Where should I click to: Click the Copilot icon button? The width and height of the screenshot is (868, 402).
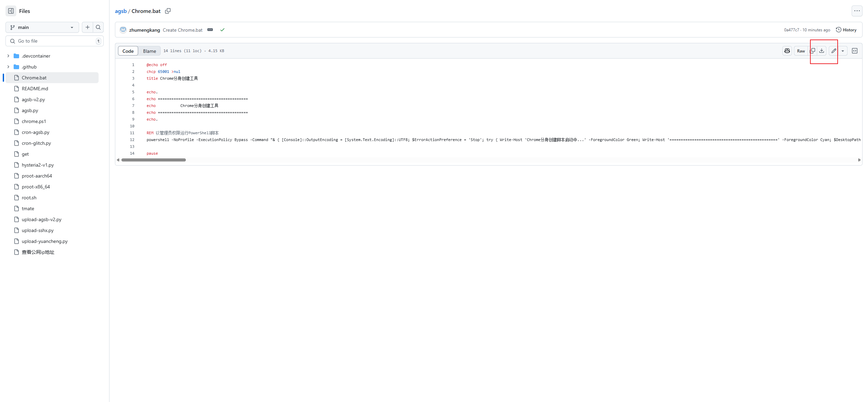coord(787,51)
